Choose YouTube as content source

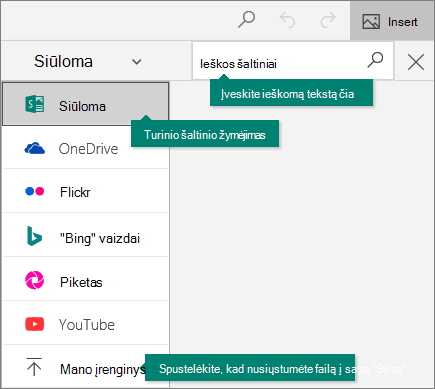tap(86, 323)
